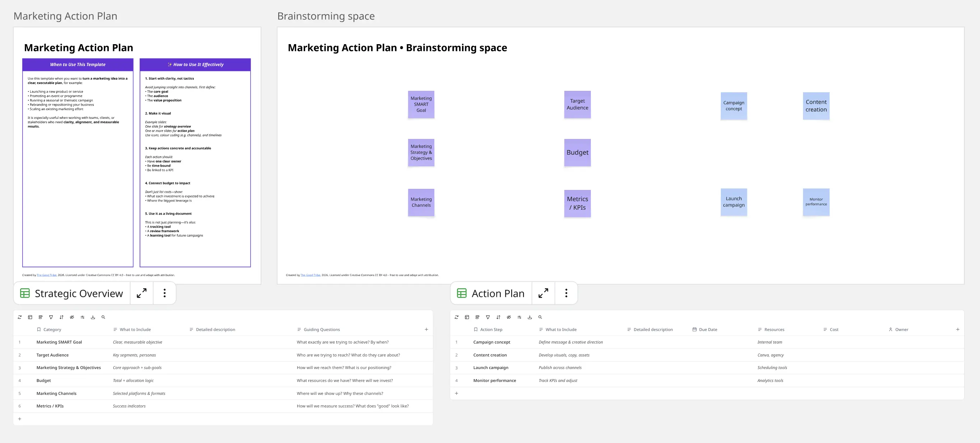
Task: Expand the Action Plan table to full screen
Action: pyautogui.click(x=543, y=293)
